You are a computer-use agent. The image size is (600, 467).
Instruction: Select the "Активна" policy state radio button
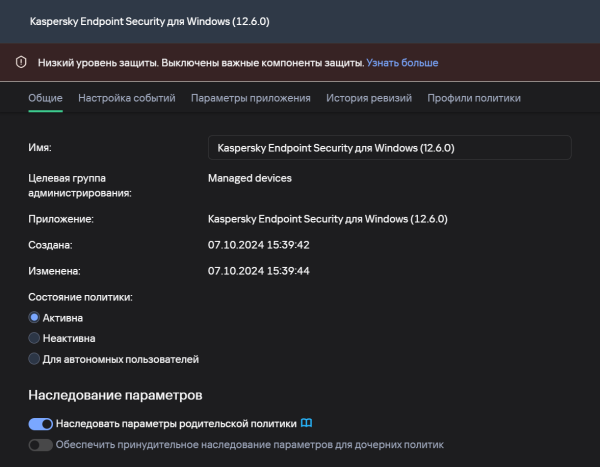(x=35, y=318)
